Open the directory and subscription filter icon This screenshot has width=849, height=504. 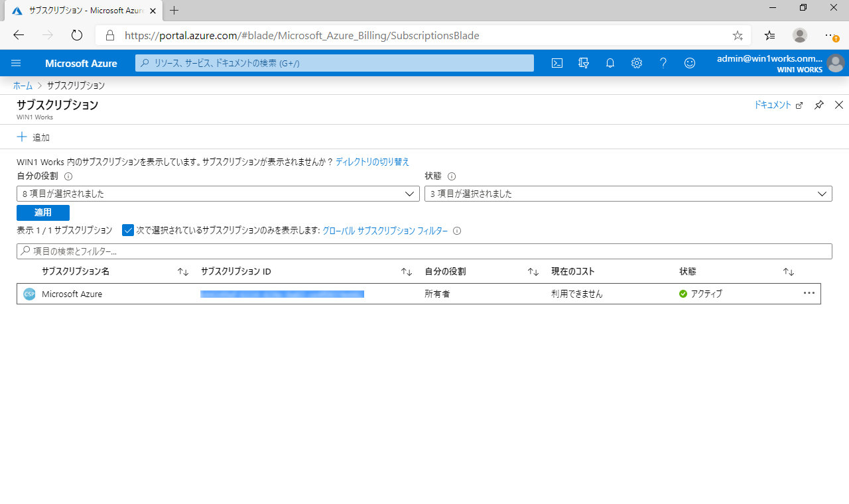(x=584, y=63)
